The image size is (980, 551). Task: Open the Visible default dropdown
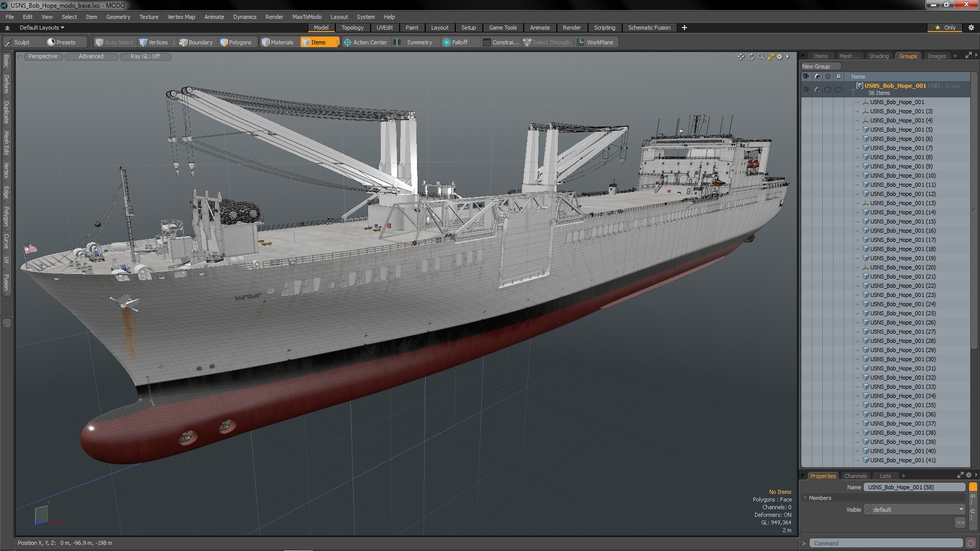[x=917, y=510]
